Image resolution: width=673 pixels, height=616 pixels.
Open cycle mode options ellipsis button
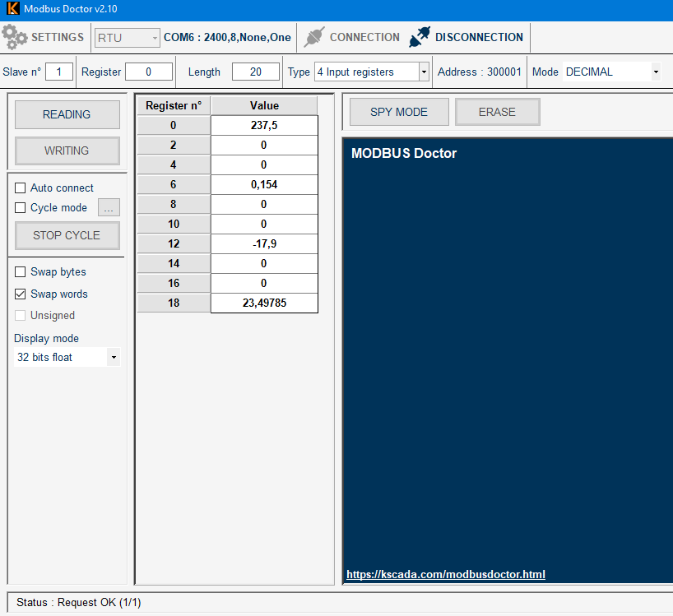coord(109,208)
